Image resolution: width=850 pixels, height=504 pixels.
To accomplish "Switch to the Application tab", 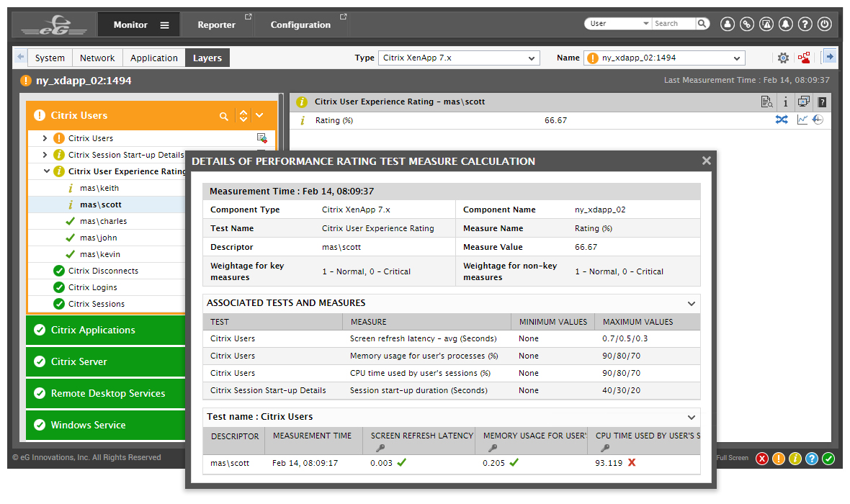I will [x=154, y=58].
